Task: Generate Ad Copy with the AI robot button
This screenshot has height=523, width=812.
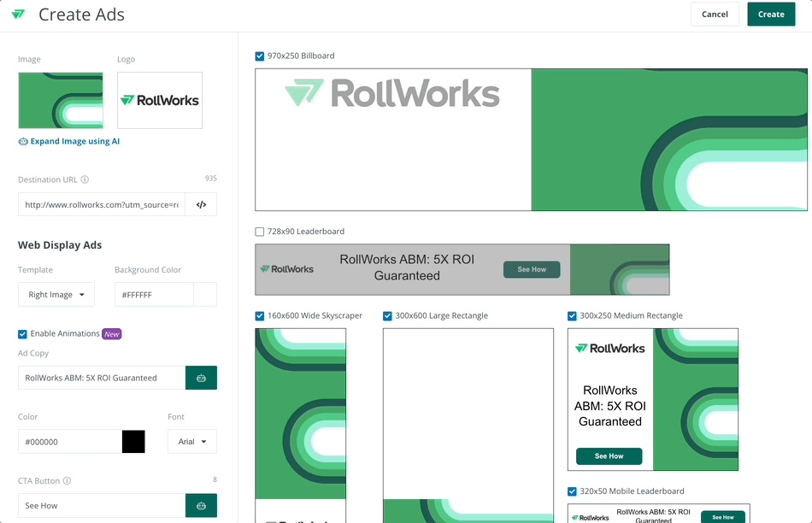Action: click(201, 378)
